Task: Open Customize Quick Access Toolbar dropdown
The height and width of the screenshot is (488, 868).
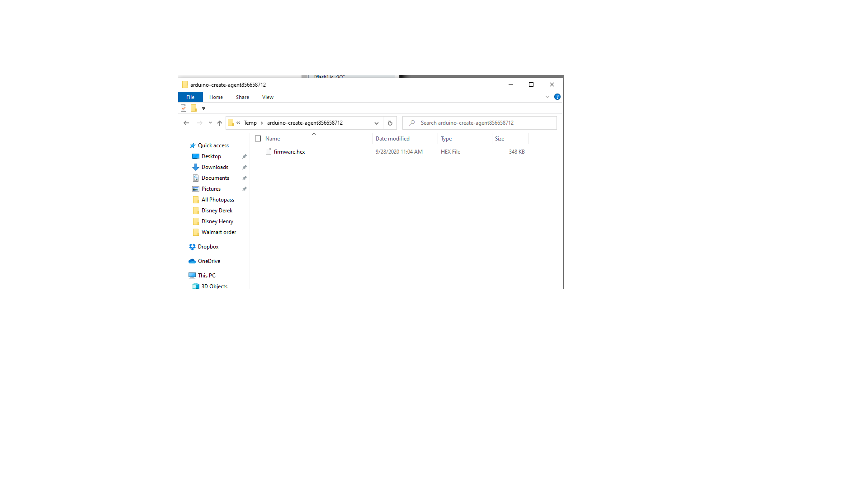Action: [x=203, y=108]
